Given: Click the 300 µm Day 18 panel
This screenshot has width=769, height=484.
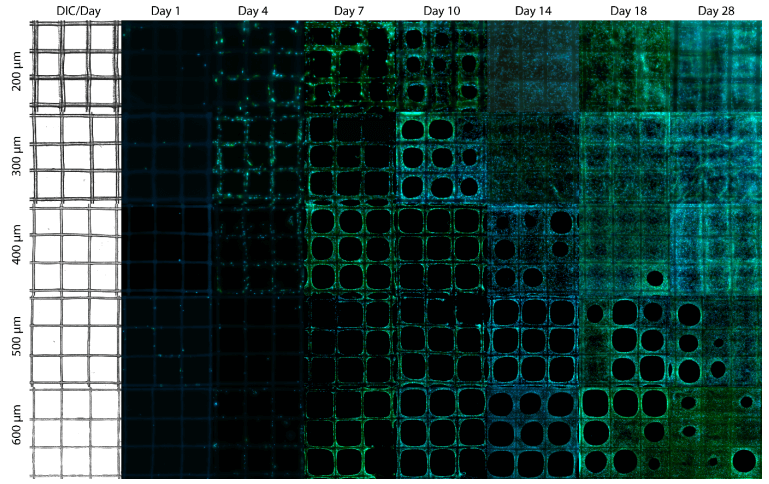Looking at the screenshot, I should [625, 158].
